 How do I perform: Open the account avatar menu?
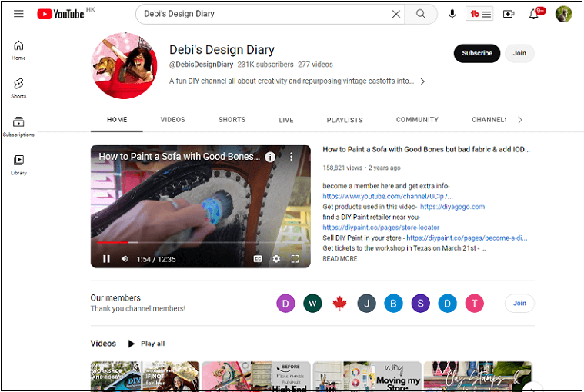click(x=563, y=14)
